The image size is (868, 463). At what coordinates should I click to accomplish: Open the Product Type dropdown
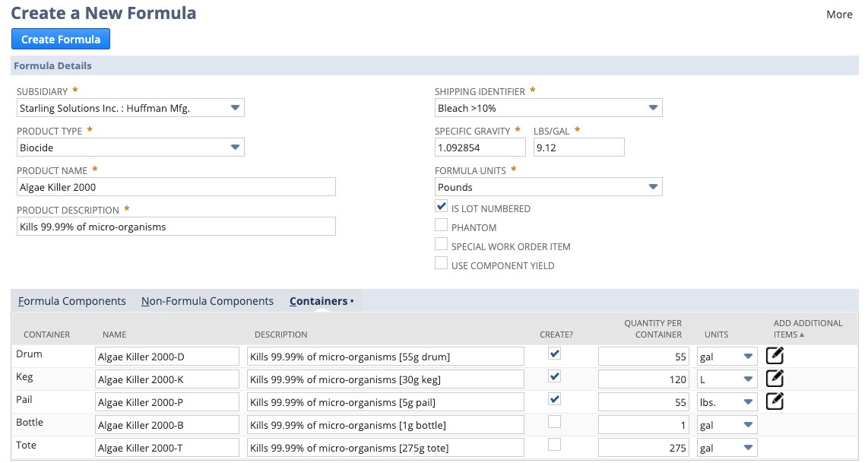coord(130,147)
